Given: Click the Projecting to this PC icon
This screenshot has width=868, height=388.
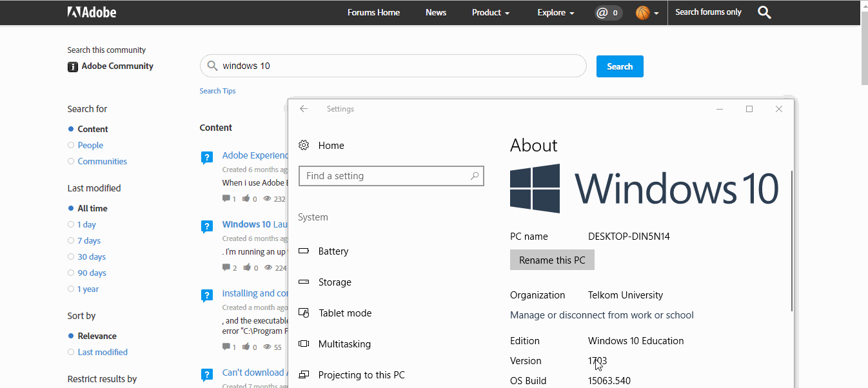Looking at the screenshot, I should 304,375.
